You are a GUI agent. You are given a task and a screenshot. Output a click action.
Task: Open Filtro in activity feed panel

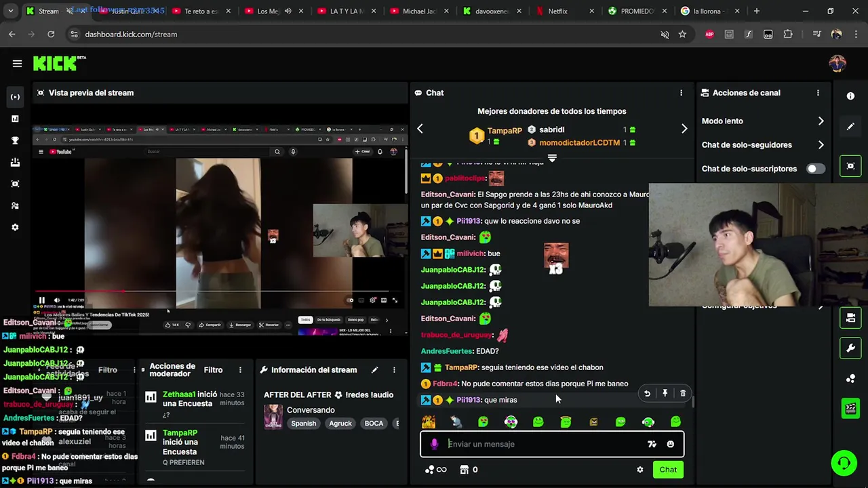[107, 370]
